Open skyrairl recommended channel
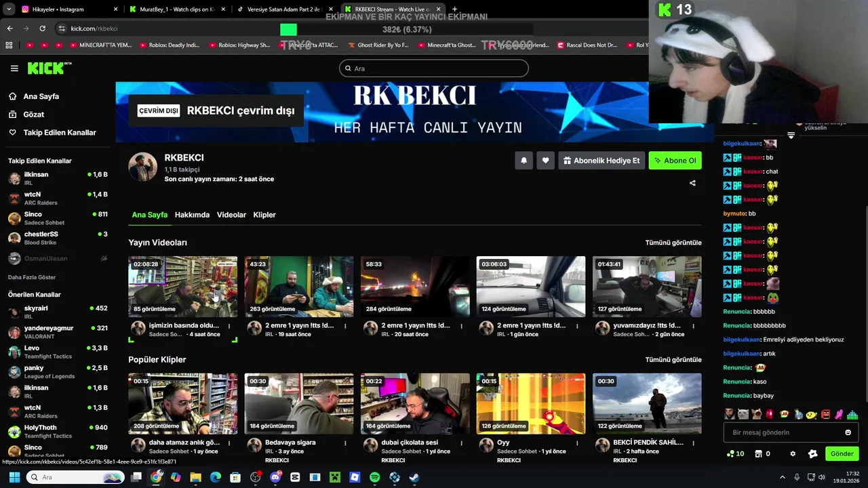Viewport: 868px width, 488px height. click(58, 312)
